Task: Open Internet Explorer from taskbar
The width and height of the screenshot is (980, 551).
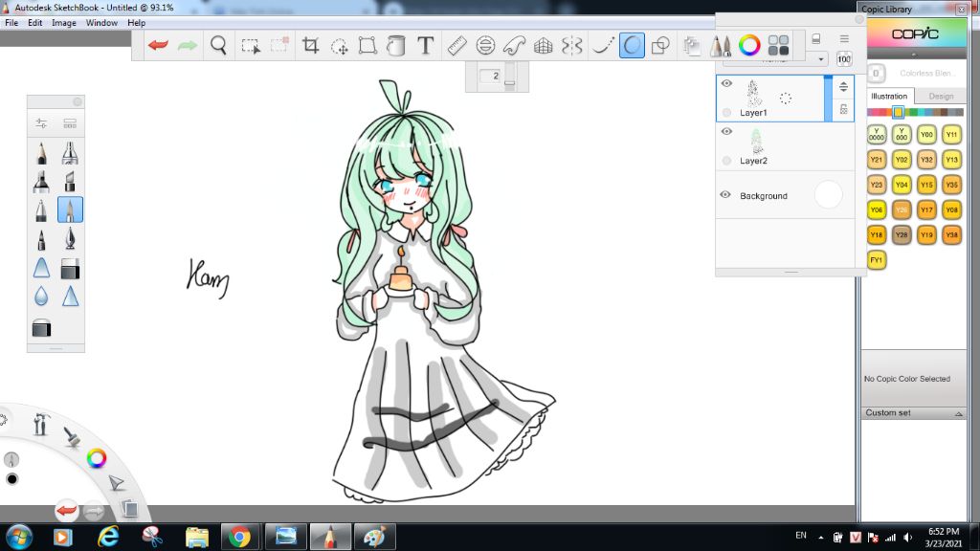Action: (108, 537)
